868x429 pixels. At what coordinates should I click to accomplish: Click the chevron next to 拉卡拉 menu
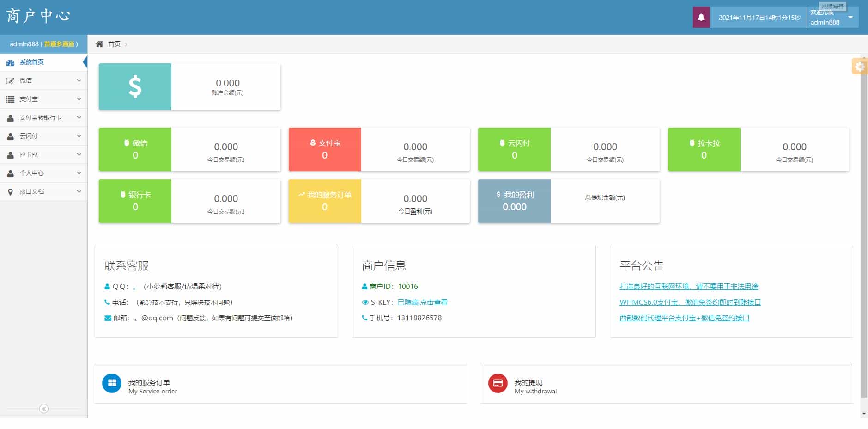coord(79,154)
